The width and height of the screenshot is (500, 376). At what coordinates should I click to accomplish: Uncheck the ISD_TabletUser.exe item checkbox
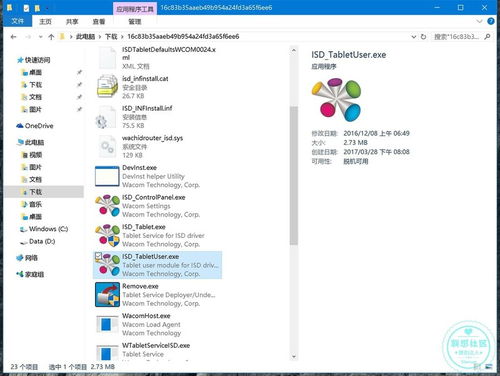coord(98,256)
